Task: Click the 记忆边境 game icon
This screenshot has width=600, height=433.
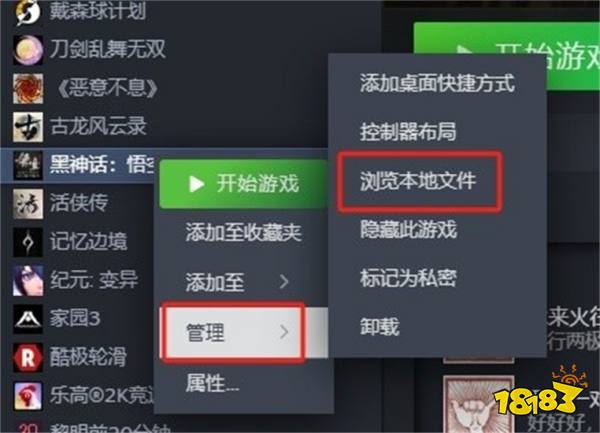Action: coord(28,242)
